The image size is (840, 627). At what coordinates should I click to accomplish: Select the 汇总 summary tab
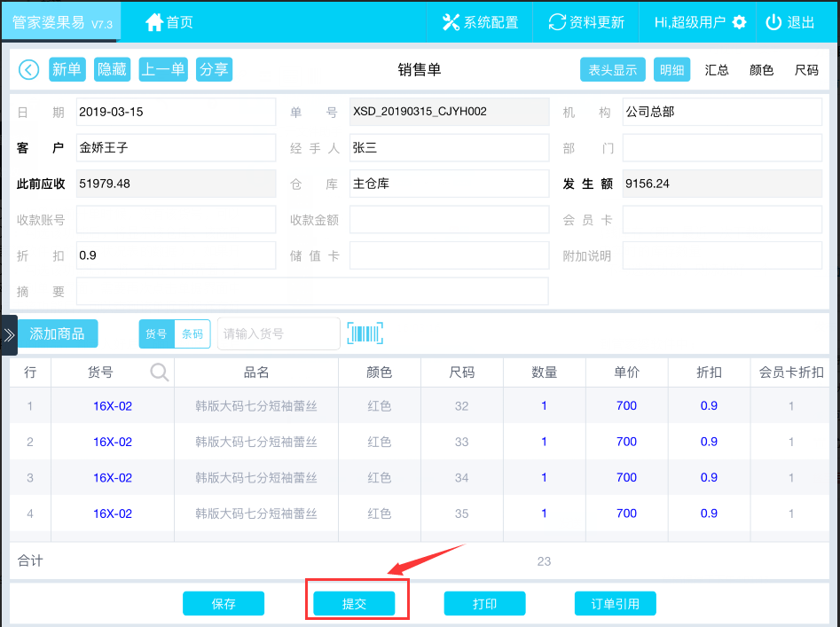pyautogui.click(x=717, y=70)
